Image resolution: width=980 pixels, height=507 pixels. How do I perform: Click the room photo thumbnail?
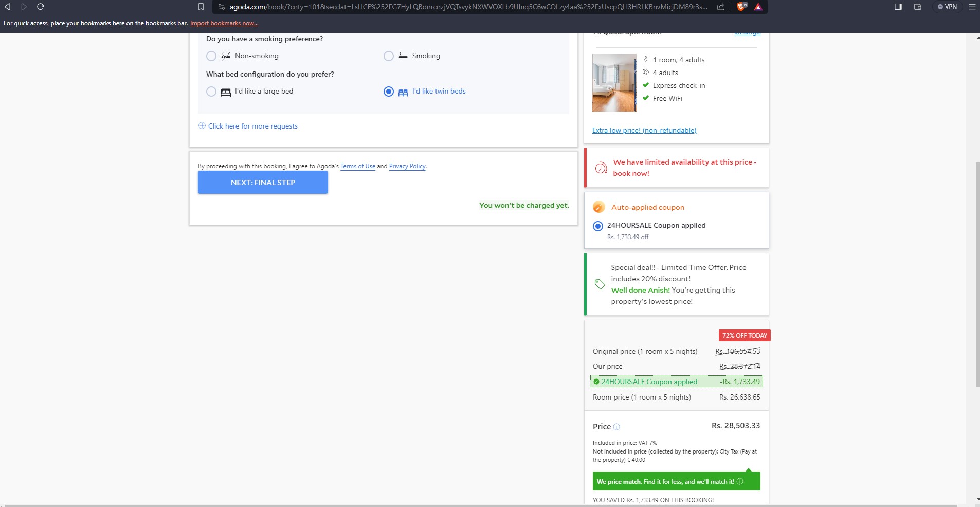[614, 83]
